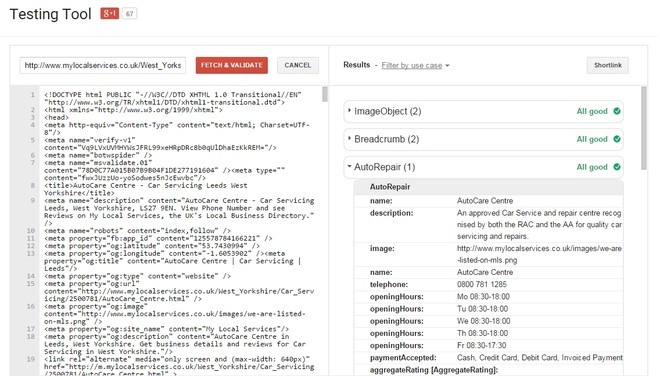Click the green check icon on Breadcrumb
The width and height of the screenshot is (660, 376).
[617, 139]
